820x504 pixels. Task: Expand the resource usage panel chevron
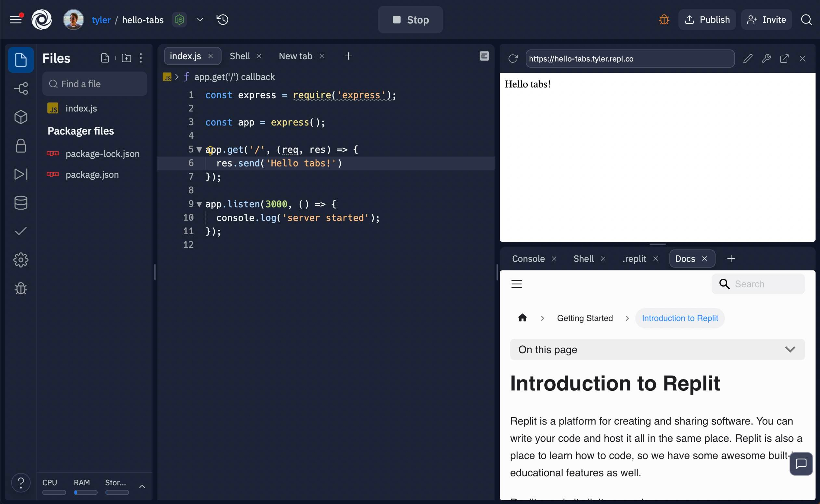142,487
